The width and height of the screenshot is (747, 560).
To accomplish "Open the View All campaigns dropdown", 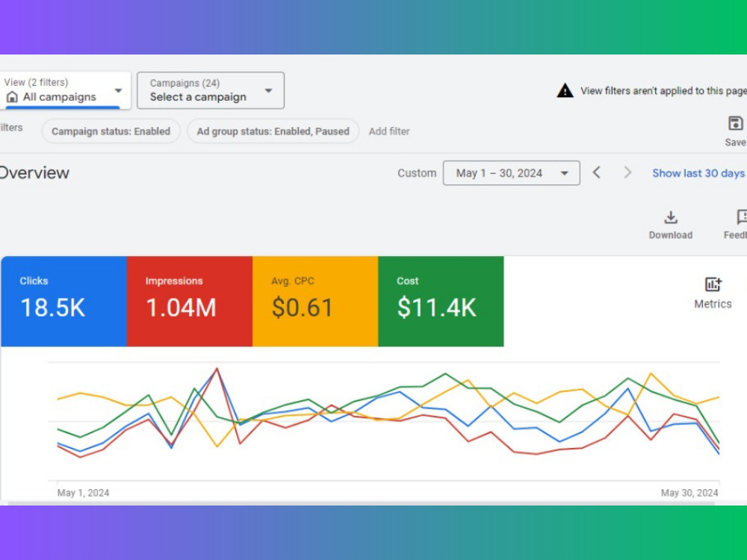I will click(65, 90).
